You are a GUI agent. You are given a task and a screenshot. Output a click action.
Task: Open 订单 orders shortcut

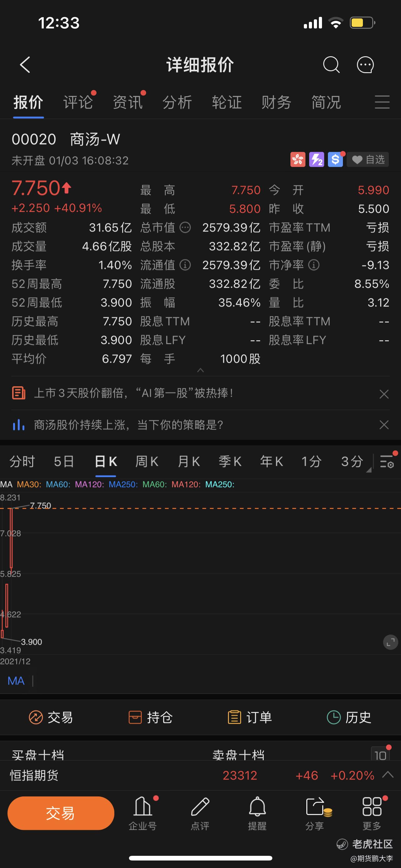tap(250, 718)
